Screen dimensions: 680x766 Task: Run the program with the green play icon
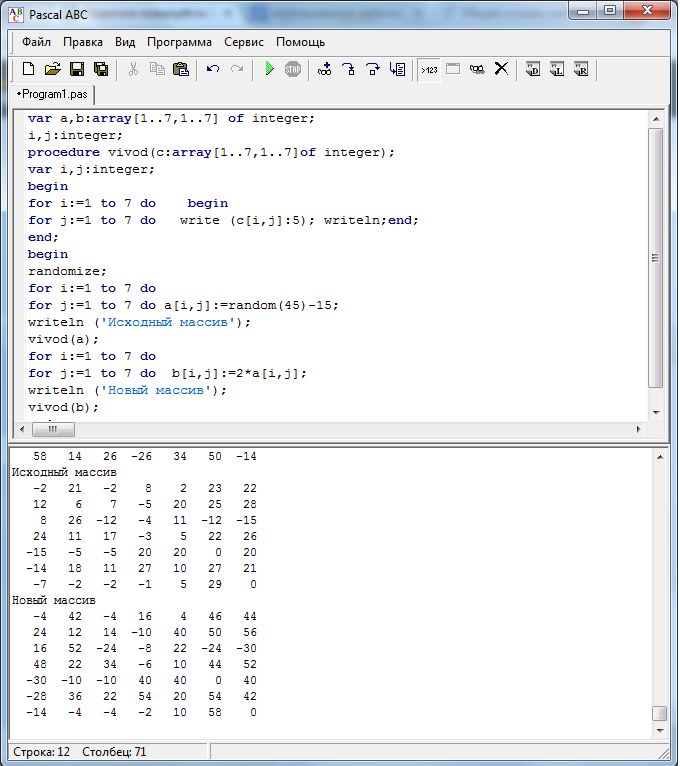[x=269, y=69]
